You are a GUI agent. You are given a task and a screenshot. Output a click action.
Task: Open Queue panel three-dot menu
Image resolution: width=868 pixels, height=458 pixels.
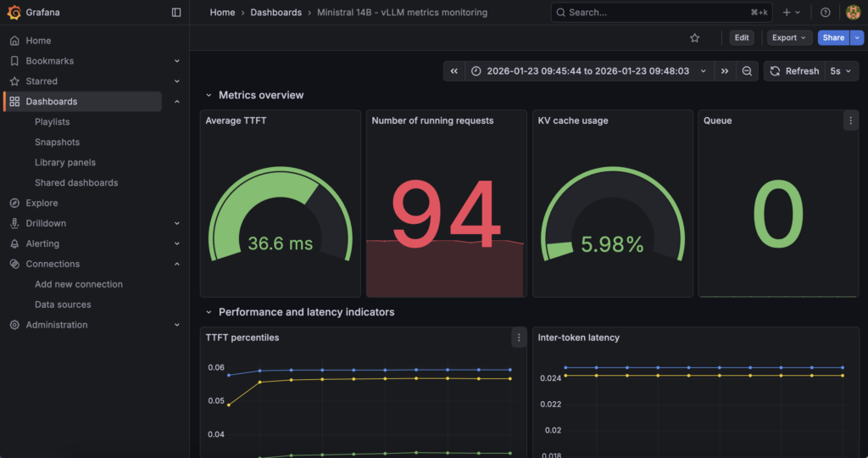[x=851, y=121]
